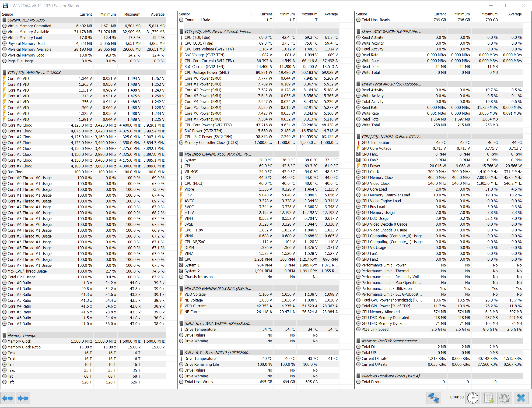This screenshot has width=532, height=408.
Task: Click the middle panel's Average column header
Action: tap(331, 14)
